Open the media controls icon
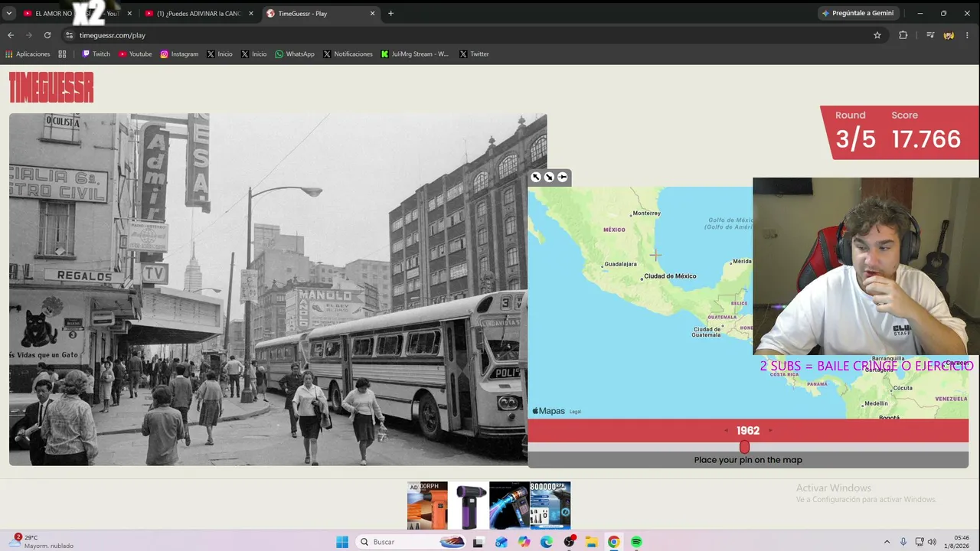Screen dimensions: 980x551 coord(930,35)
